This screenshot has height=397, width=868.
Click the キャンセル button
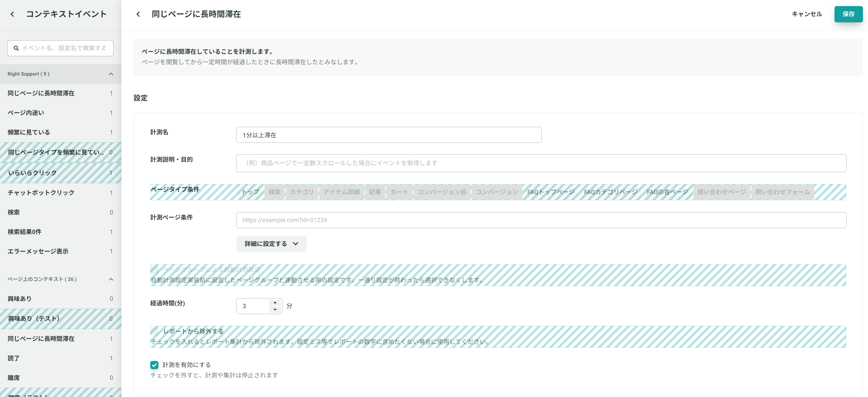click(x=807, y=14)
